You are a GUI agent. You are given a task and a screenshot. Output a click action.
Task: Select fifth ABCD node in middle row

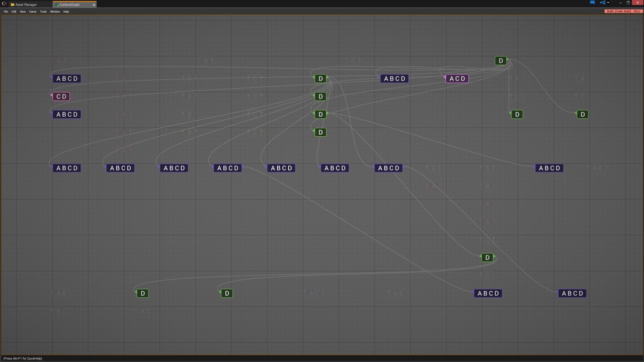(282, 168)
